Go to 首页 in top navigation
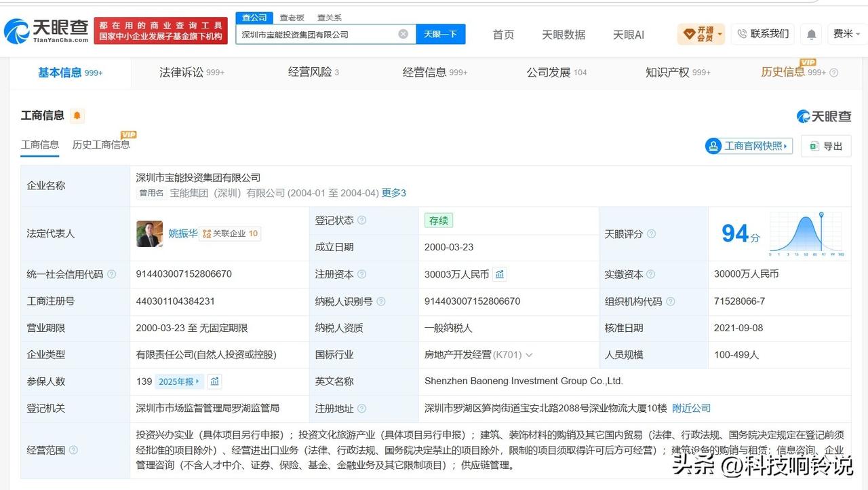 click(x=503, y=35)
